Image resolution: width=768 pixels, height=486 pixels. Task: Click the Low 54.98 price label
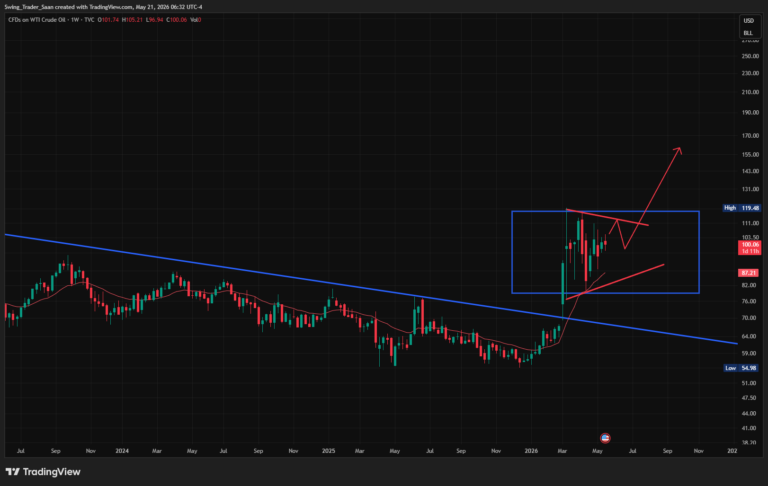[742, 368]
